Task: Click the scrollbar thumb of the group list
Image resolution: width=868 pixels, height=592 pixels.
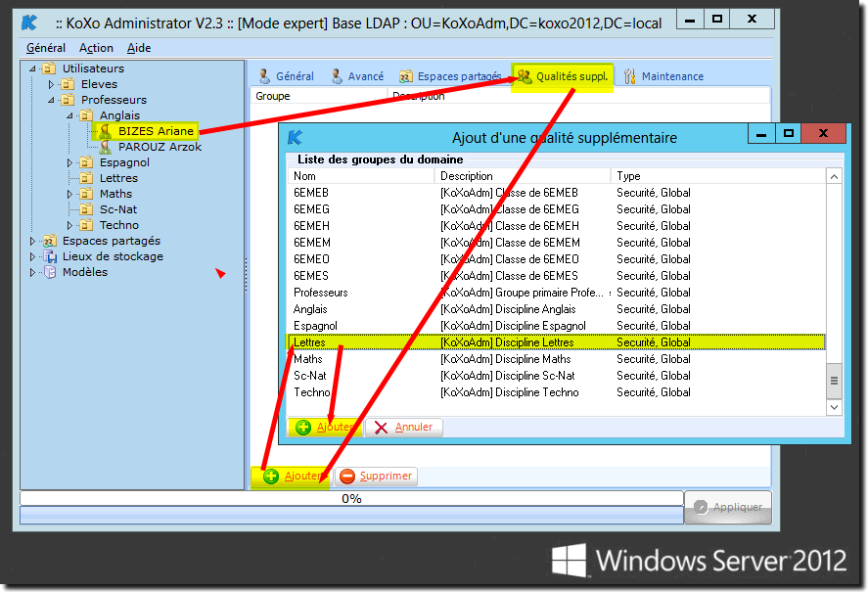Action: coord(834,381)
